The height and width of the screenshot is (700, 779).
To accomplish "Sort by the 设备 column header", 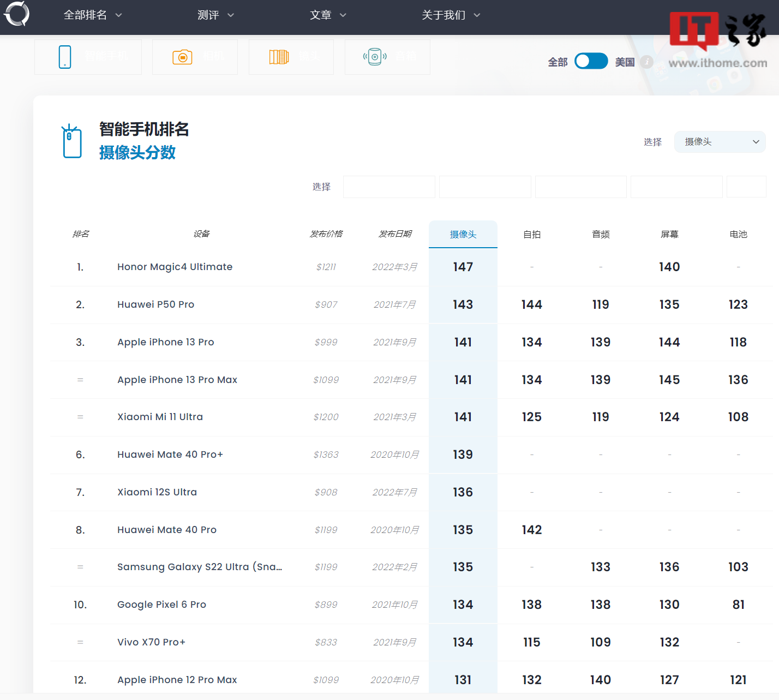I will [x=201, y=234].
